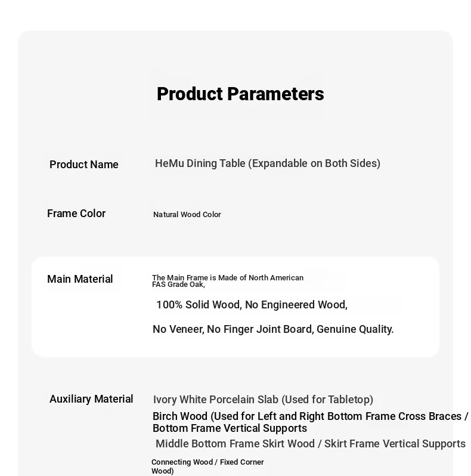Click the "Skirt Frame Vertical Supports" phrase
This screenshot has height=476, width=471.
click(395, 444)
